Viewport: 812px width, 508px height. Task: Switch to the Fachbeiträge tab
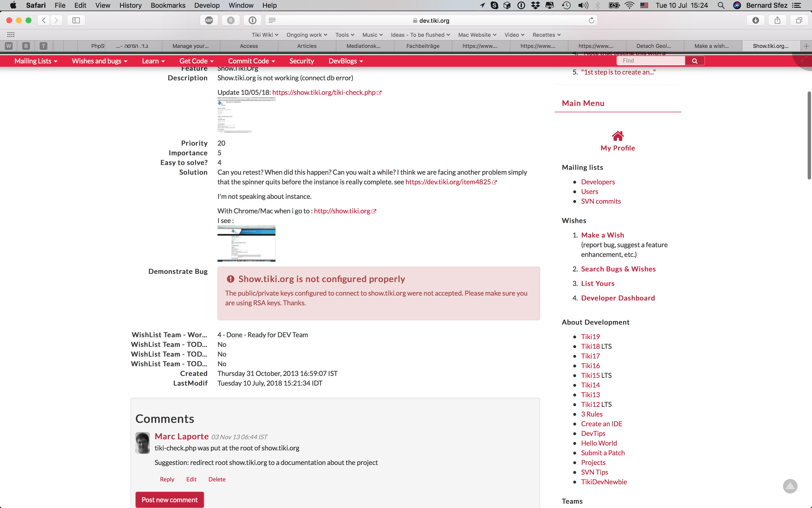click(423, 46)
